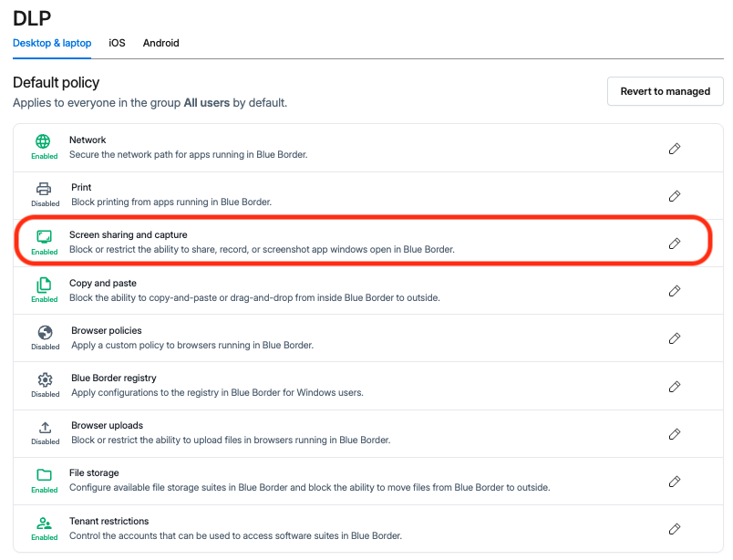Select the Browser uploads title
733x560 pixels.
107,425
